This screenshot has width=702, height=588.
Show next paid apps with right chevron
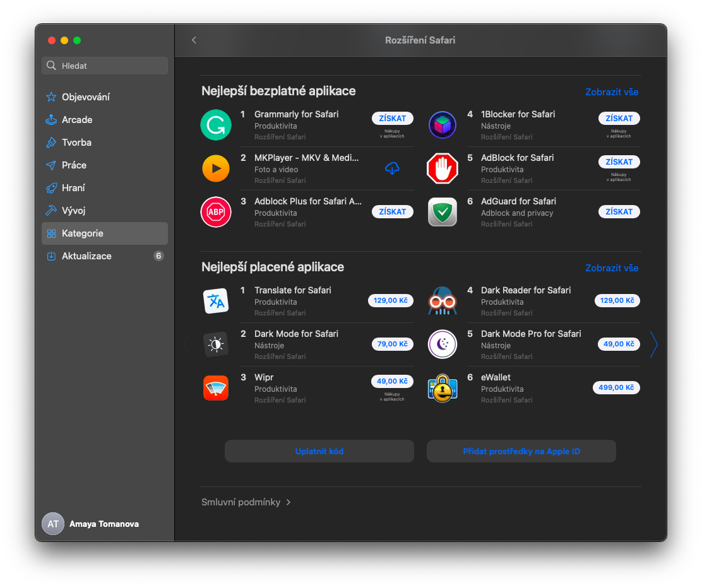(653, 344)
